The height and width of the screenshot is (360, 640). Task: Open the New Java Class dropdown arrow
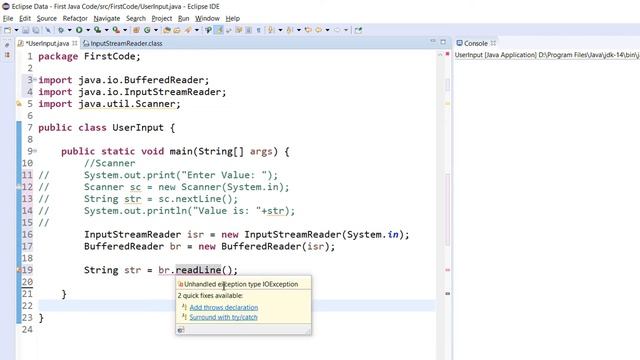(x=156, y=30)
